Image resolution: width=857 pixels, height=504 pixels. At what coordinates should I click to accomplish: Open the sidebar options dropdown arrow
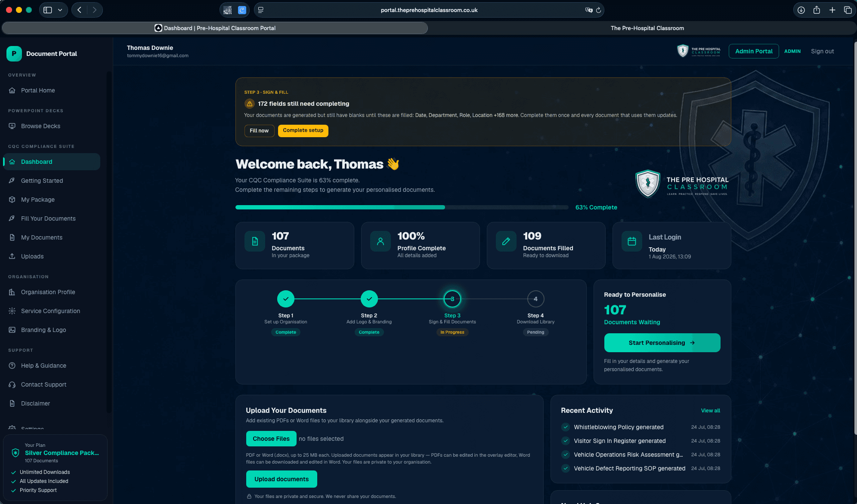point(60,10)
